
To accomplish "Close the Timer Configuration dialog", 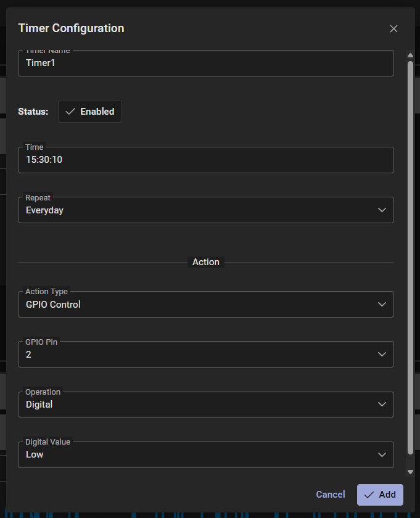I will (x=393, y=28).
